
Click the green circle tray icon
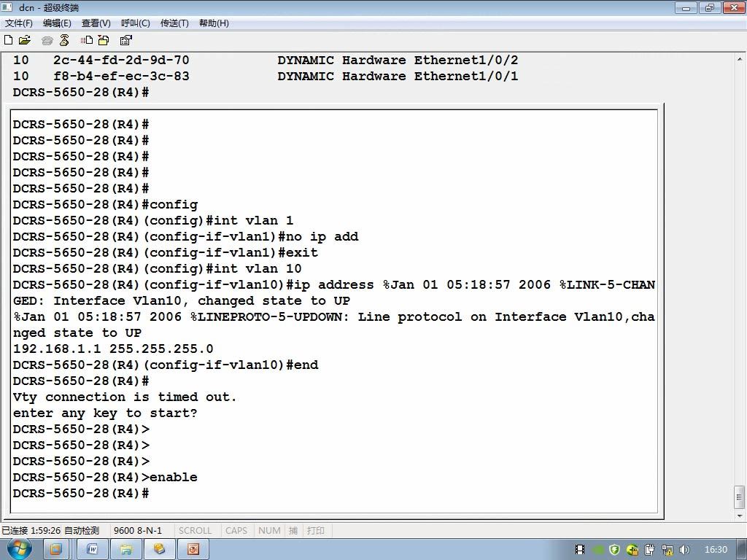coord(598,550)
